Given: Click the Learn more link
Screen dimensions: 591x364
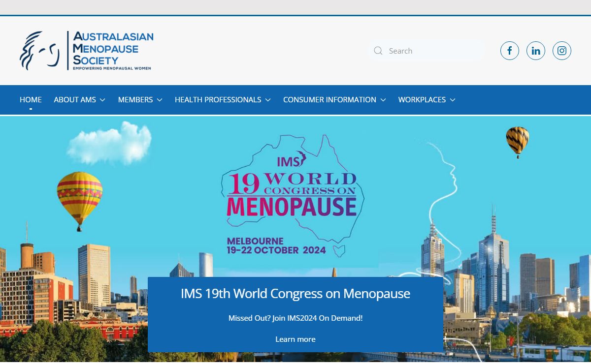Looking at the screenshot, I should (x=295, y=339).
